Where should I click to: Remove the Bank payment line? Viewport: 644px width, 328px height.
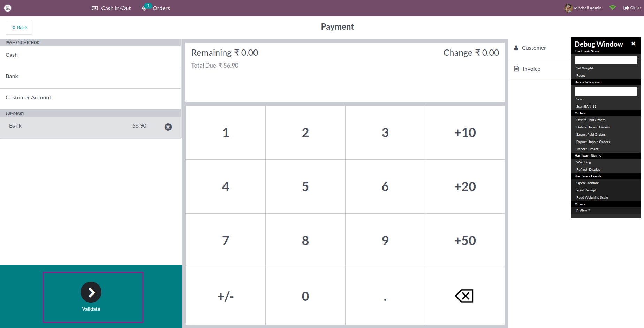point(168,127)
